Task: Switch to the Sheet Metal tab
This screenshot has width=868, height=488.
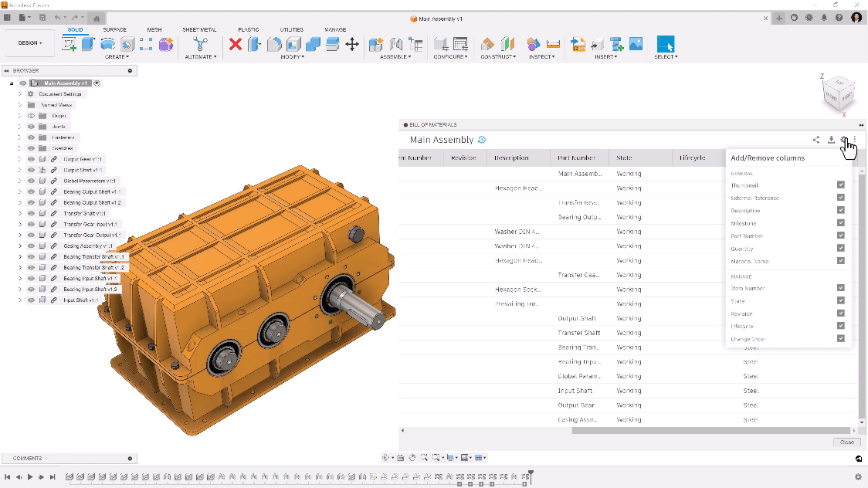Action: pos(199,29)
